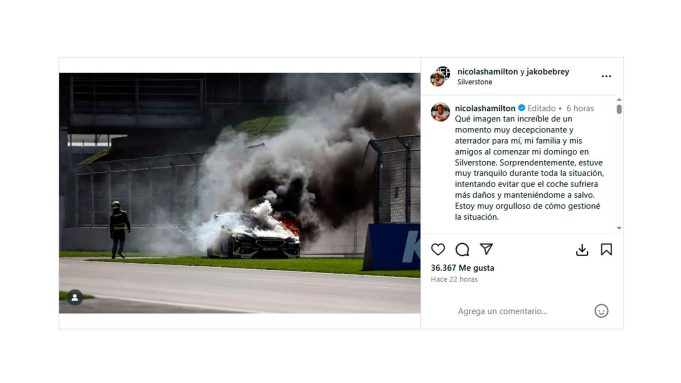681x383 pixels.
Task: Open the Silverstone location link
Action: point(475,82)
